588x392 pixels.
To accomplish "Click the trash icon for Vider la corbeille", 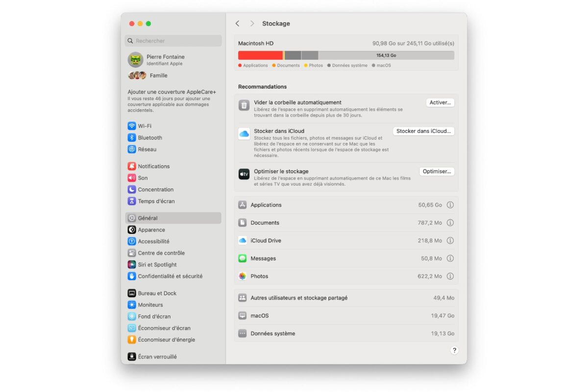I will click(244, 105).
